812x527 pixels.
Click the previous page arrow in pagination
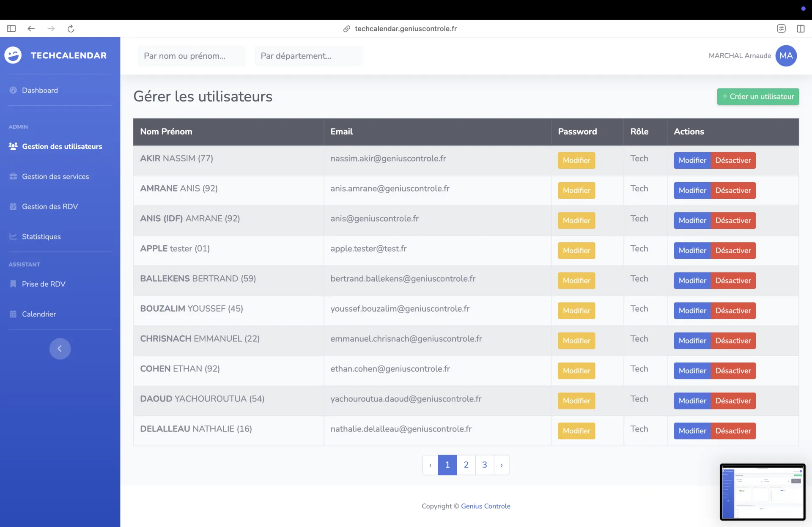430,465
